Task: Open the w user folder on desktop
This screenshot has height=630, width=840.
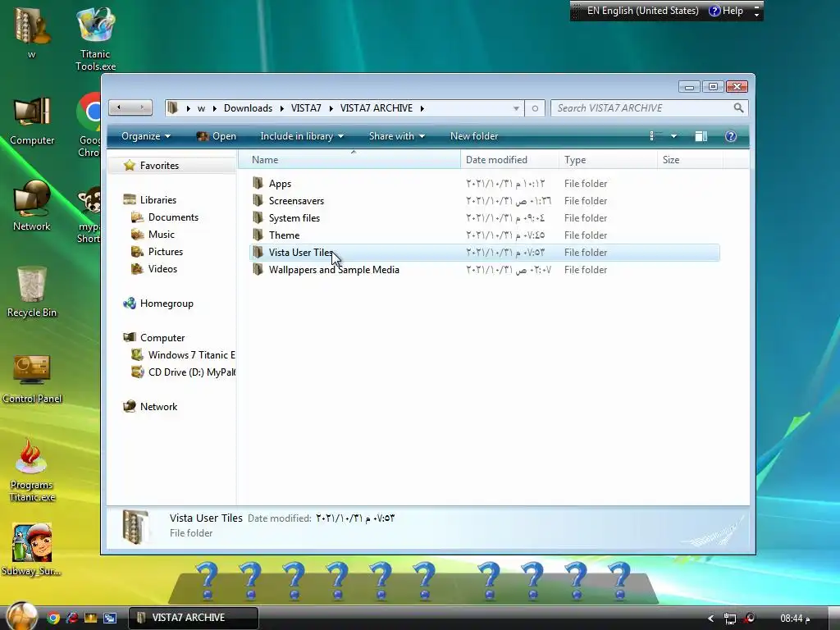Action: 32,32
